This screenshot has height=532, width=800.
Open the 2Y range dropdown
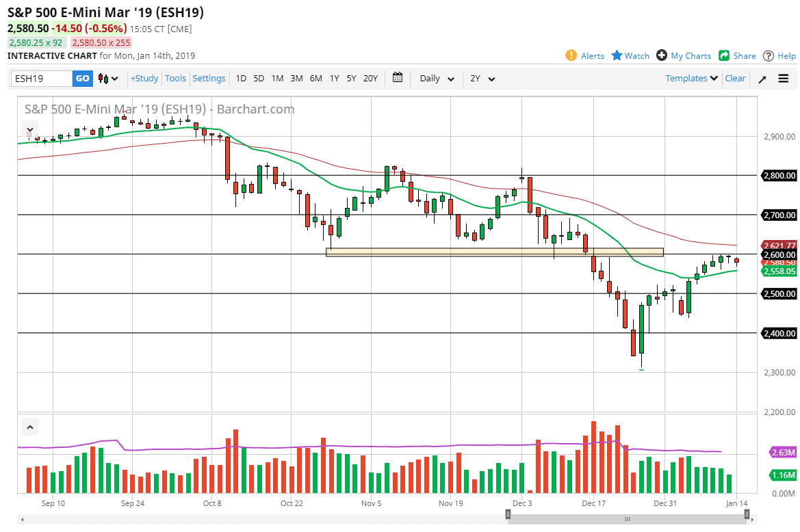(x=482, y=79)
